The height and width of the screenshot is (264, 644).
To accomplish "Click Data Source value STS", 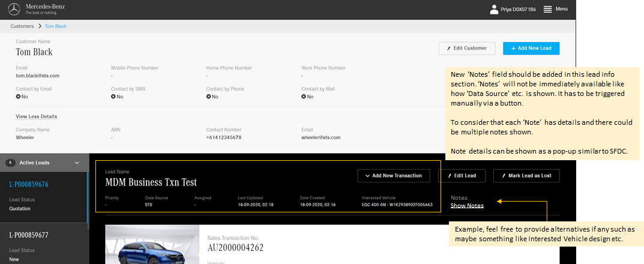I will point(149,205).
